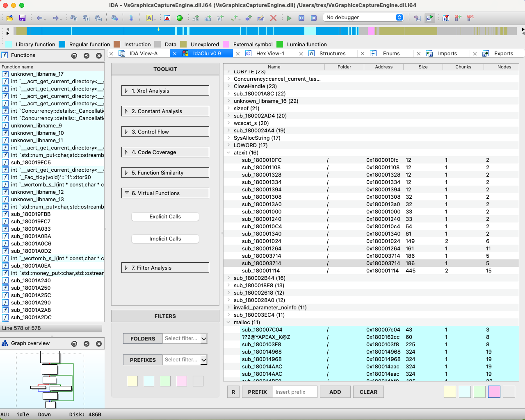Click the Add breakpoint icon
The image size is (525, 420).
458,18
